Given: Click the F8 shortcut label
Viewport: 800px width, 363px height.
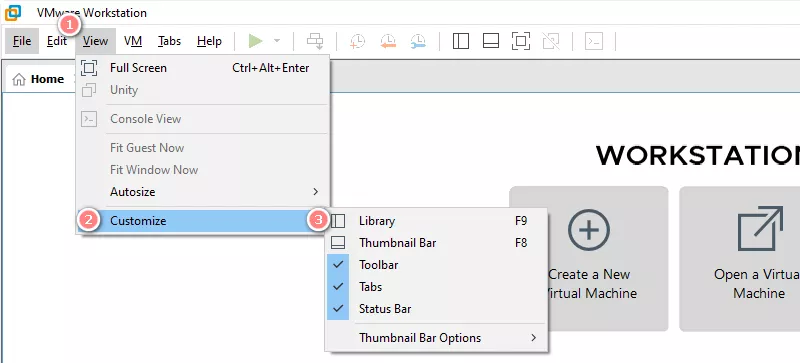Looking at the screenshot, I should pyautogui.click(x=521, y=243).
